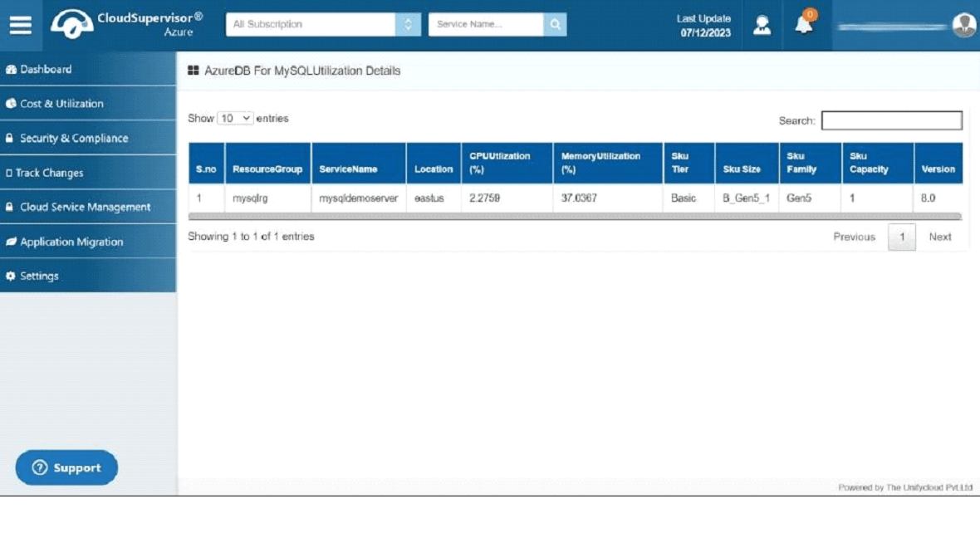
Task: Sort by the ServiceName column header
Action: (x=359, y=163)
